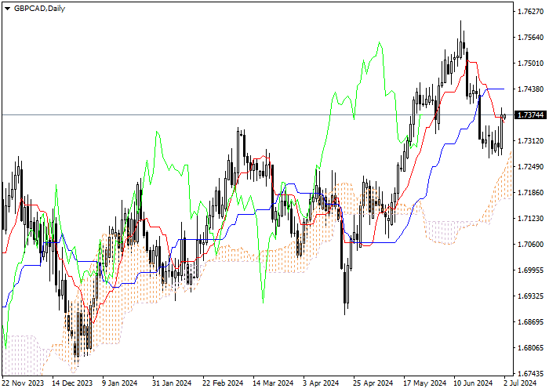Click the 31 Jan 2024 date label

point(172,383)
